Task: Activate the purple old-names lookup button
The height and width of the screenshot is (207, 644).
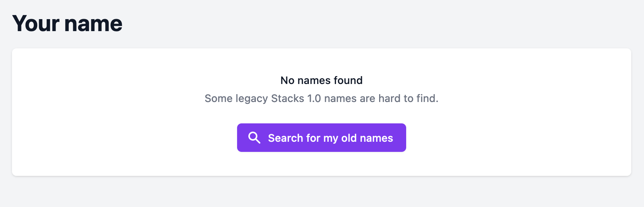Action: (x=322, y=138)
